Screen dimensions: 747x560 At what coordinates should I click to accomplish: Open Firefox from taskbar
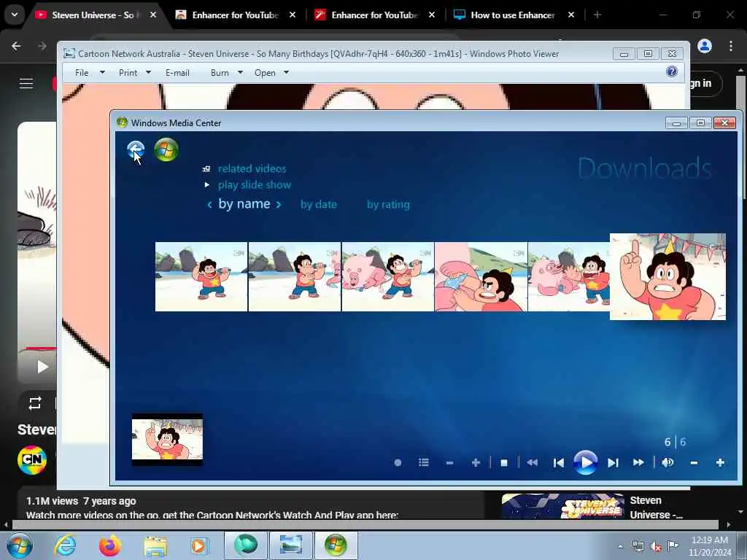pyautogui.click(x=110, y=545)
